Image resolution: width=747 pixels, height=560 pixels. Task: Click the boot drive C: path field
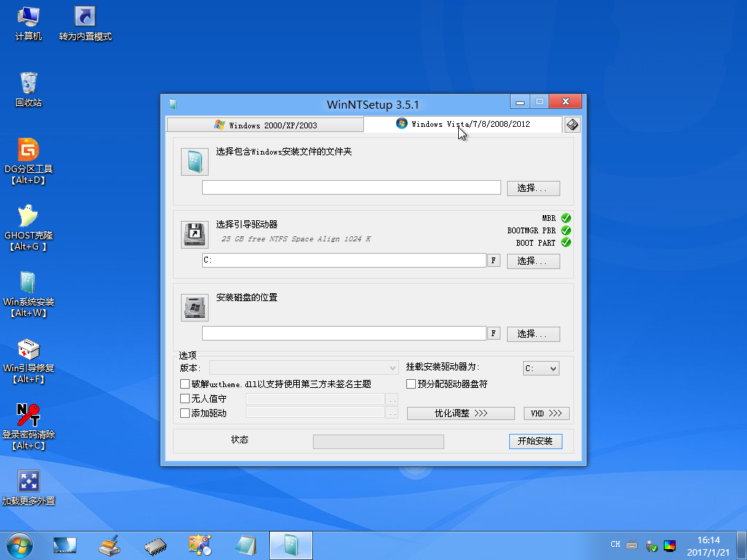click(344, 260)
